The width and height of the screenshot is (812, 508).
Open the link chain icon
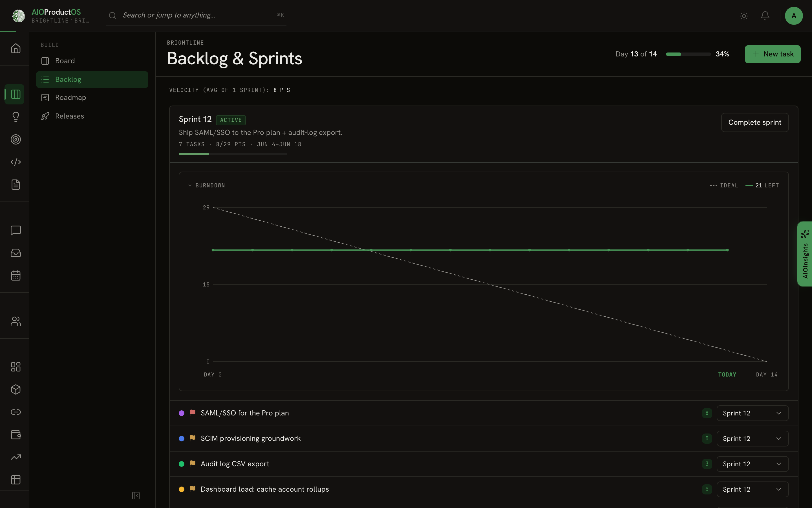16,412
